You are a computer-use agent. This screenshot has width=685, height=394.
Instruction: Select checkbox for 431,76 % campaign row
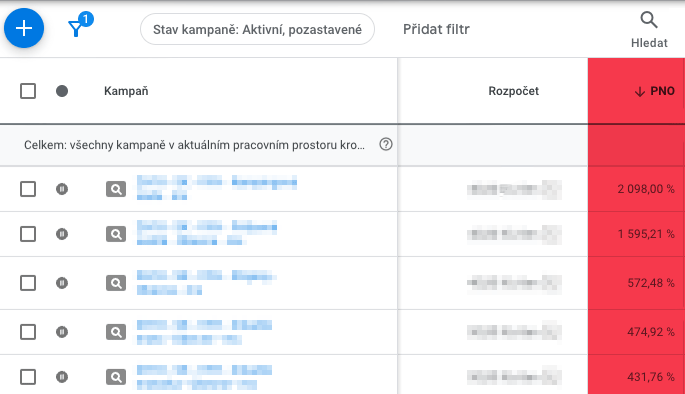click(28, 377)
